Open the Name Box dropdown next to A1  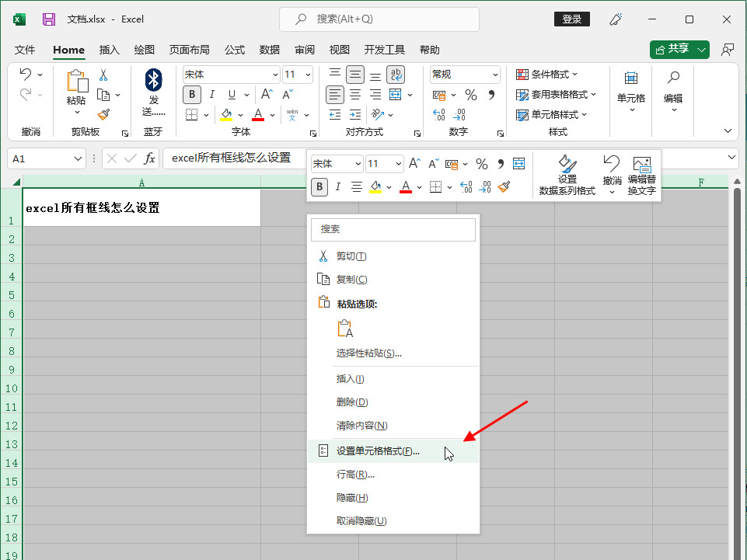79,158
